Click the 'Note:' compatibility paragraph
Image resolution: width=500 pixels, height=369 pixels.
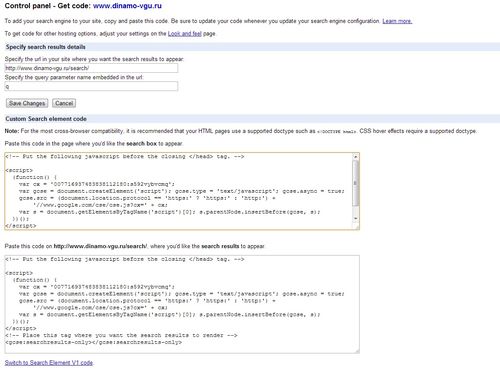pos(241,131)
